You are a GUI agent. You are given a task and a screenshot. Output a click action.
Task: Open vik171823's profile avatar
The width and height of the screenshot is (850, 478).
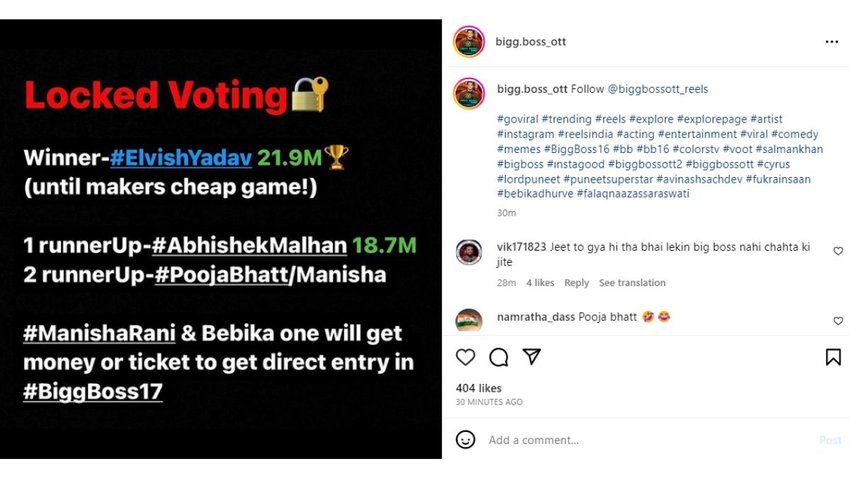pos(468,253)
